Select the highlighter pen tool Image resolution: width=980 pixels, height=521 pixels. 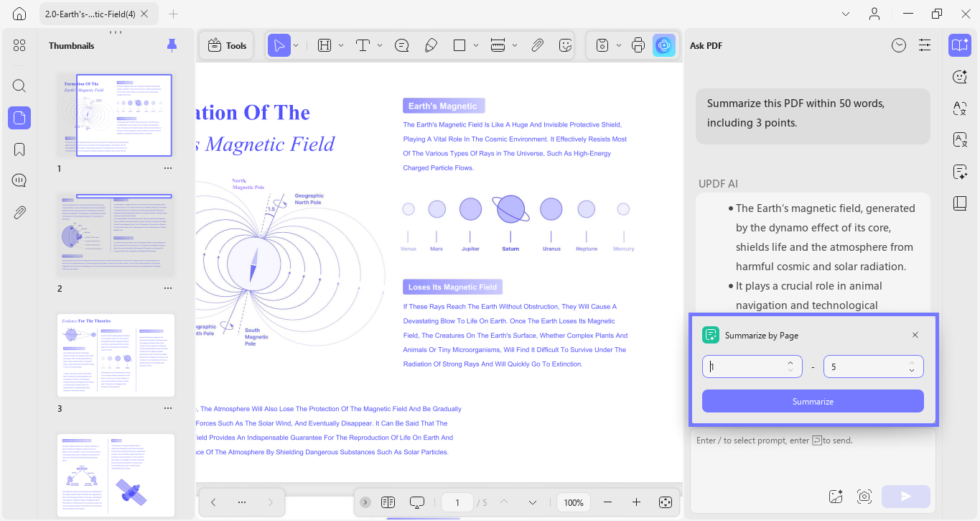click(x=431, y=45)
